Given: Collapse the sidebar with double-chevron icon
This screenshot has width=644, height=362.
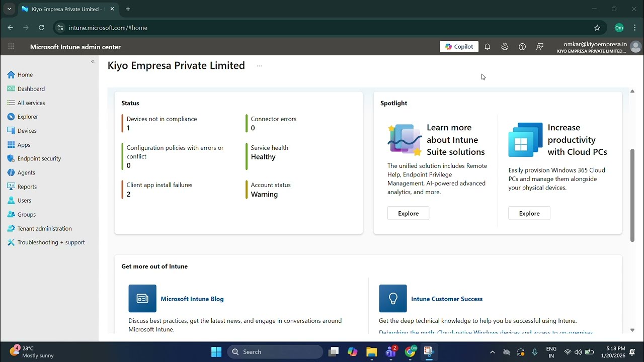Looking at the screenshot, I should [x=93, y=61].
